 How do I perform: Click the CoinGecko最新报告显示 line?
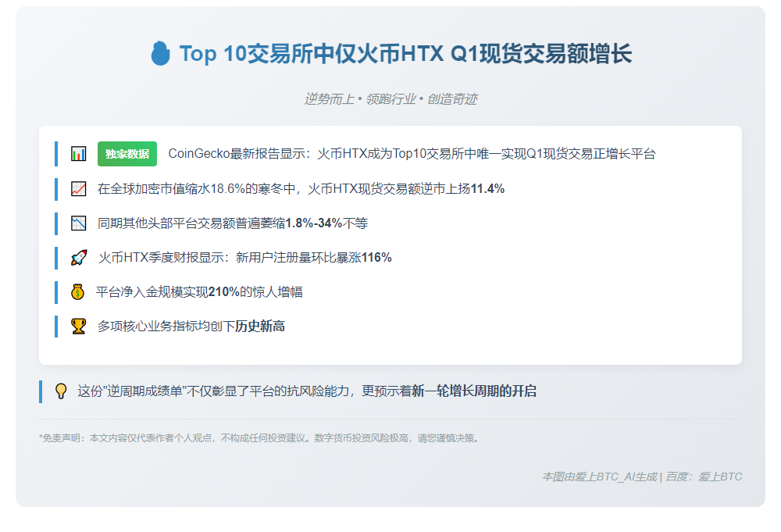point(412,153)
